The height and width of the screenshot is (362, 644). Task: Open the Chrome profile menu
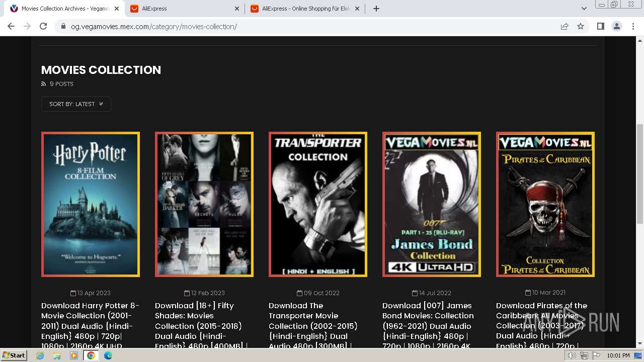click(617, 26)
